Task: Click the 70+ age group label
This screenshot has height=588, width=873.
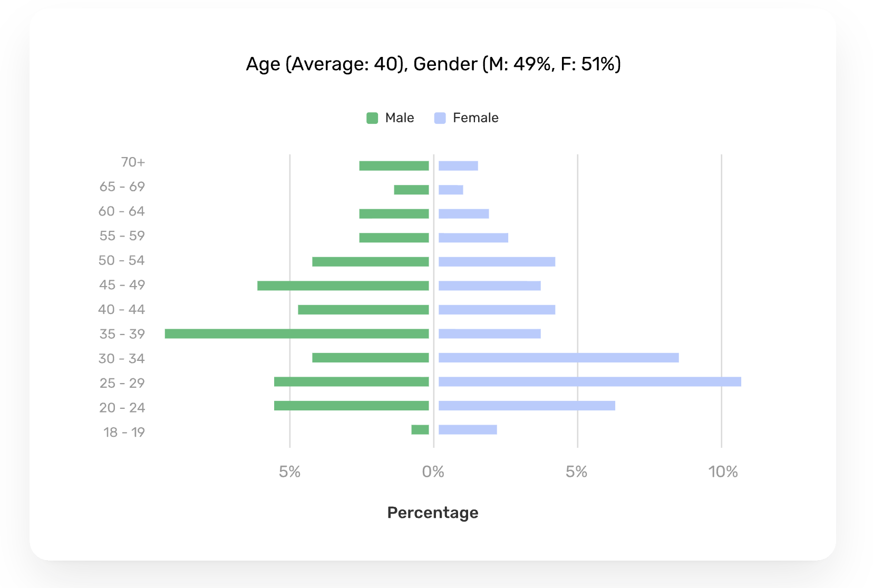Action: [x=133, y=162]
